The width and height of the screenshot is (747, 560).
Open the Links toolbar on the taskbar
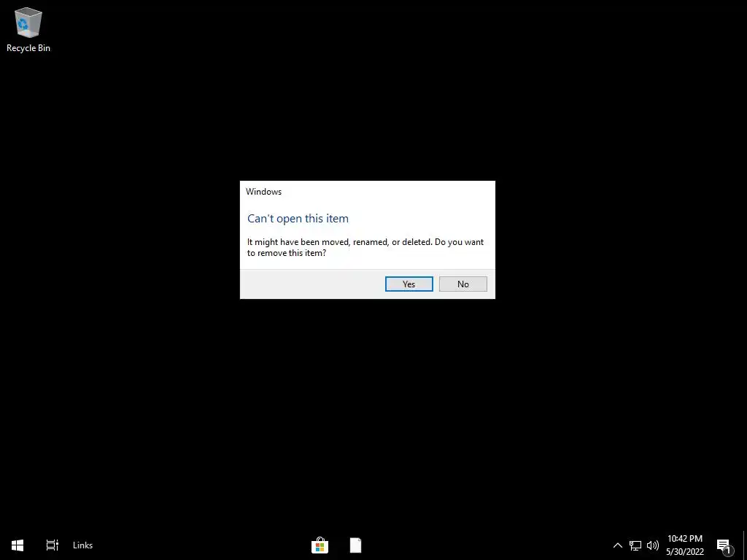(83, 545)
